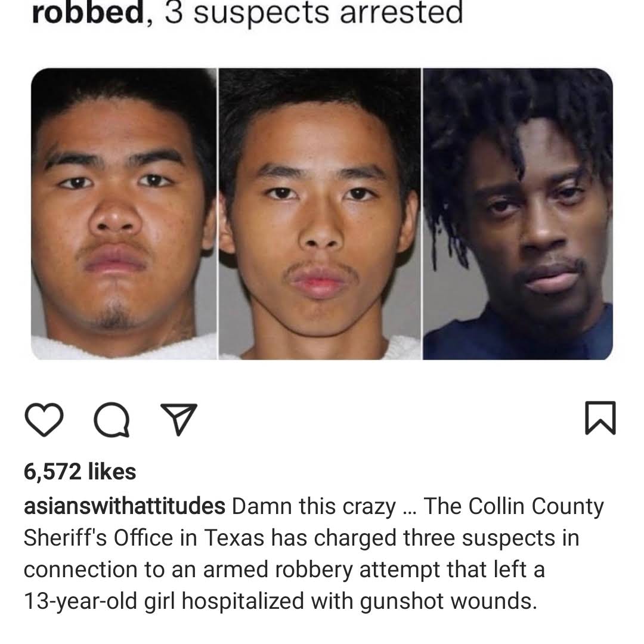Click the "Damn this crazy ..." caption start
Image resolution: width=644 pixels, height=644 pixels.
pyautogui.click(x=324, y=506)
